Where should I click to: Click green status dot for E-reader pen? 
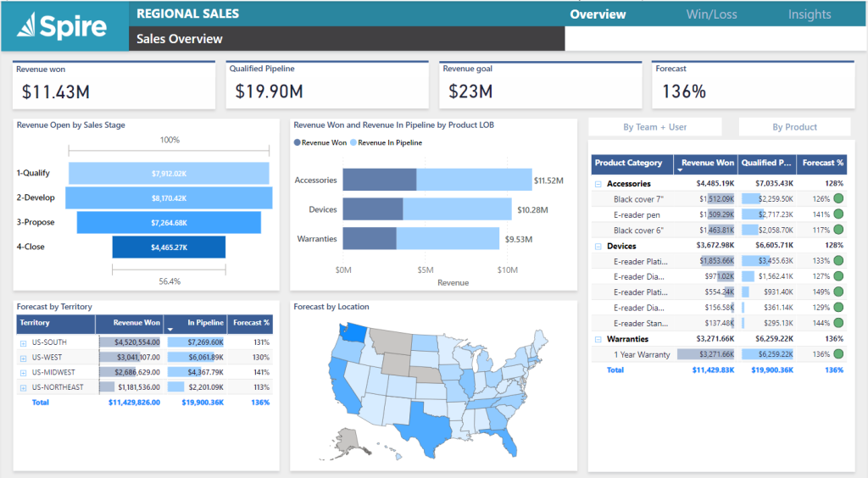[838, 214]
